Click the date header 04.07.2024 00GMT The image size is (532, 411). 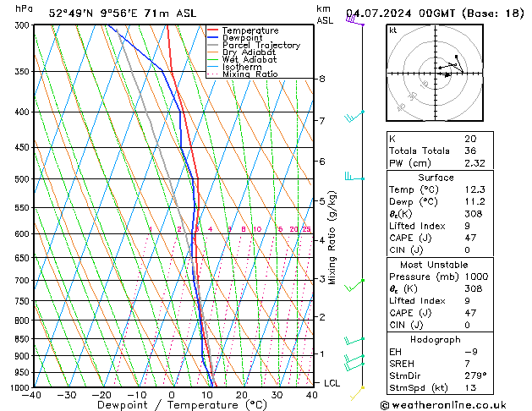tap(400, 14)
